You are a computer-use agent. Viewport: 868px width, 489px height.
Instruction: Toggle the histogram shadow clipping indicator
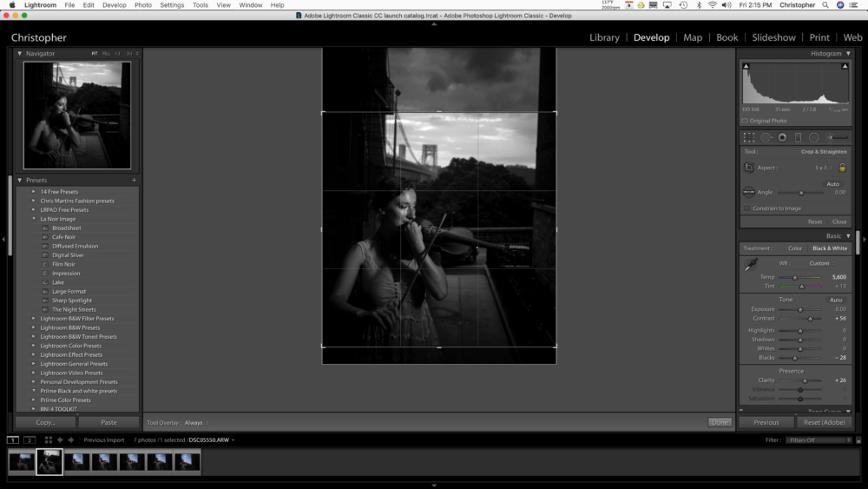(746, 67)
